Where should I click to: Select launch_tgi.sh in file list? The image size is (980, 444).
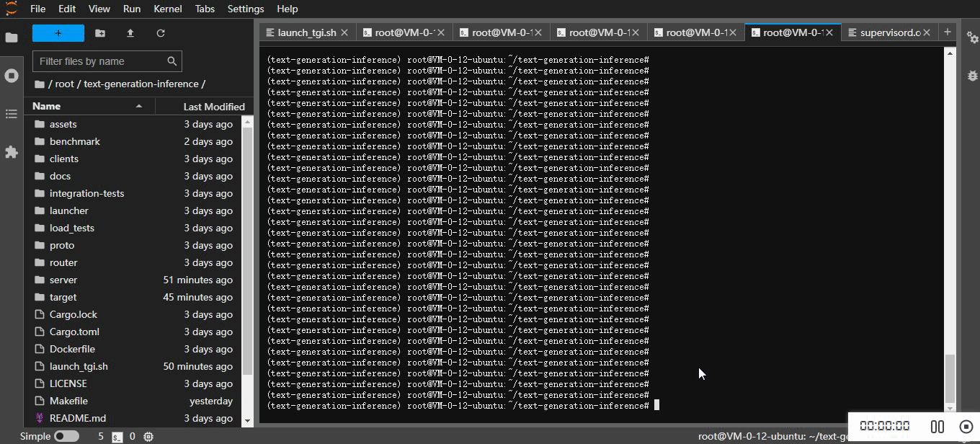pos(133,366)
